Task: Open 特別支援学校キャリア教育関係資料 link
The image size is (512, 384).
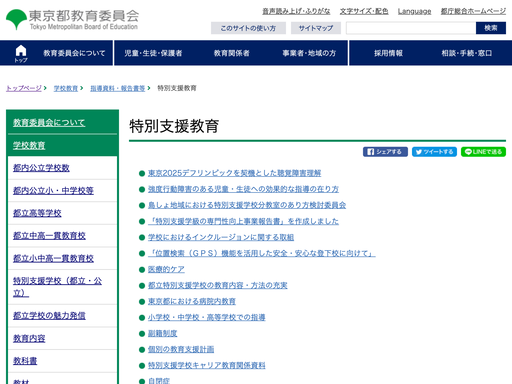Action: [207, 365]
